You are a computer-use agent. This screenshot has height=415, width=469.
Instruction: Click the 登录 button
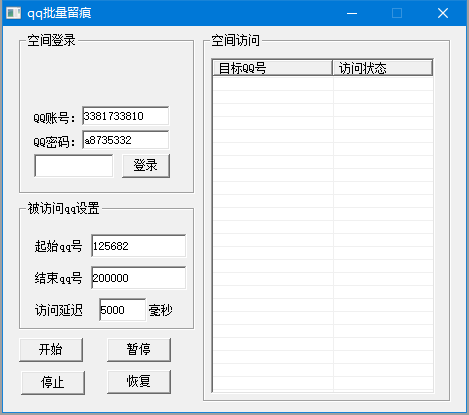146,166
